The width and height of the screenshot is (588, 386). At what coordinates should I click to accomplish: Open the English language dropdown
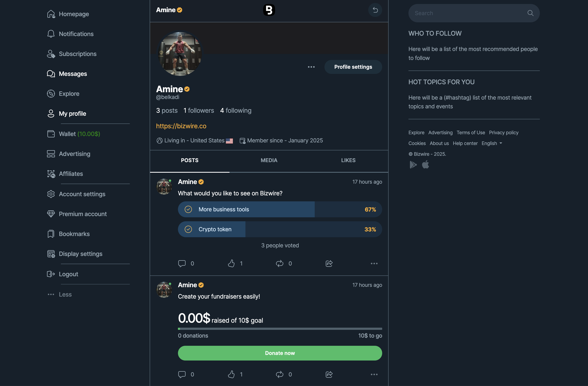(x=492, y=143)
